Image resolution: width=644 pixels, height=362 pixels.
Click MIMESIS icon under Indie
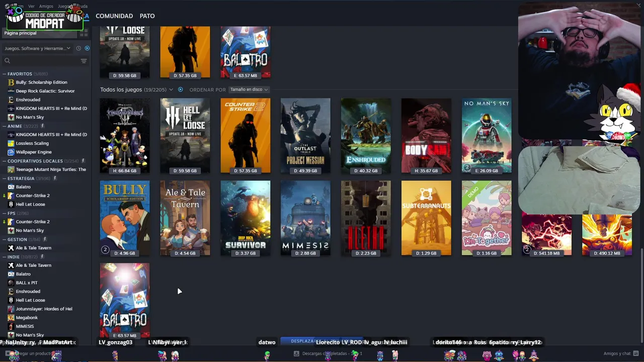11,326
